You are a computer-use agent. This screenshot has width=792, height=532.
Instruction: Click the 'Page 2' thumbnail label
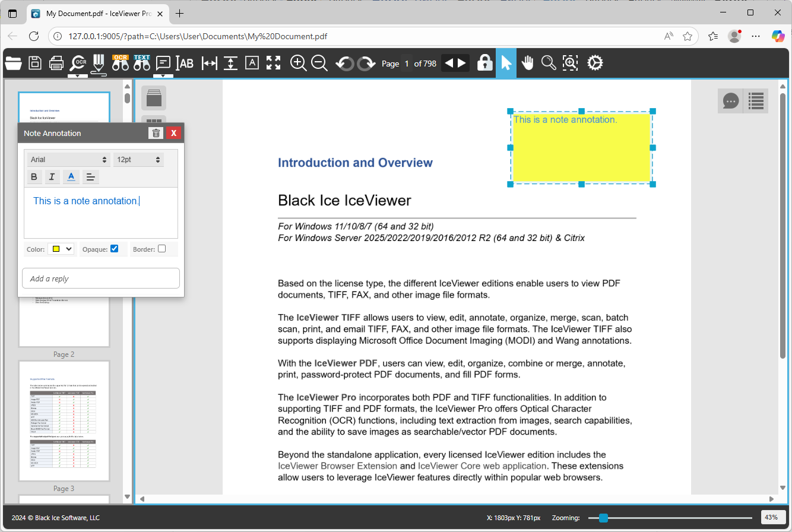[64, 354]
